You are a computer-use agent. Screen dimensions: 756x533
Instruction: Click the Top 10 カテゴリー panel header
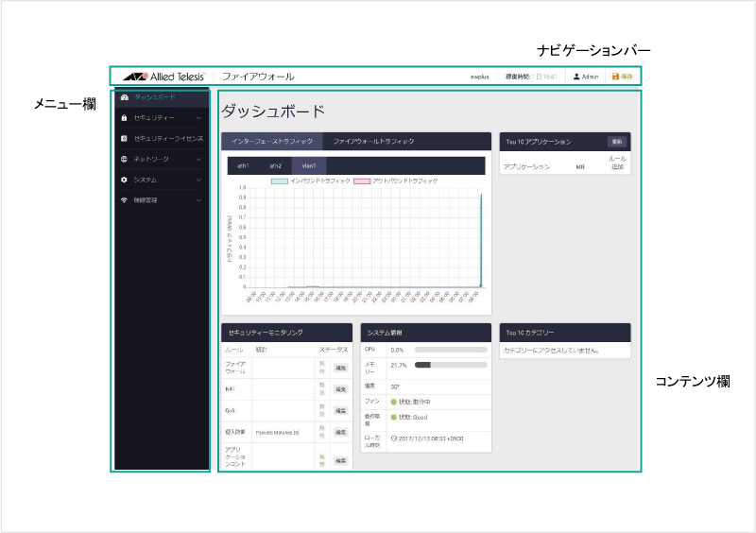(565, 333)
